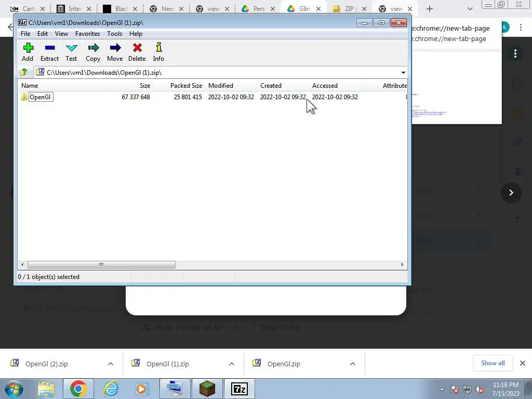The width and height of the screenshot is (532, 399).
Task: Run the Test archive tool
Action: click(x=71, y=52)
